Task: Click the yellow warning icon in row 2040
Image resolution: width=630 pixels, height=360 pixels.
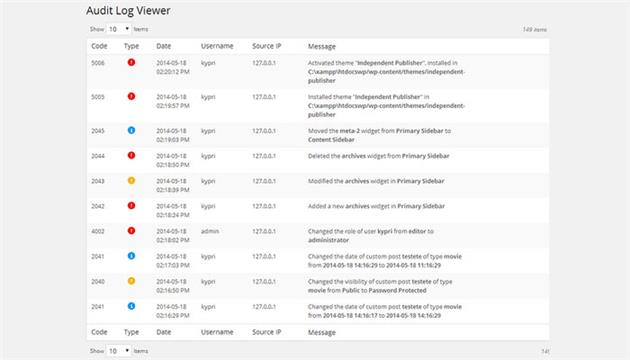Action: (x=131, y=281)
